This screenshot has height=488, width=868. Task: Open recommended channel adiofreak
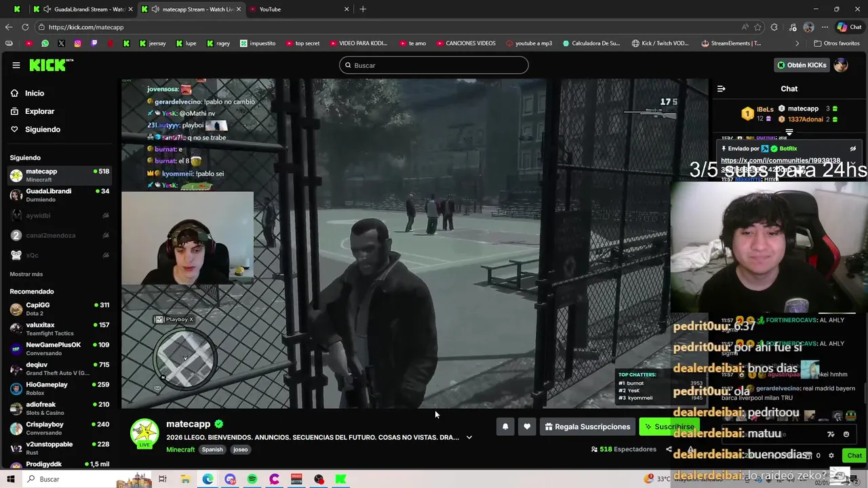click(x=60, y=408)
